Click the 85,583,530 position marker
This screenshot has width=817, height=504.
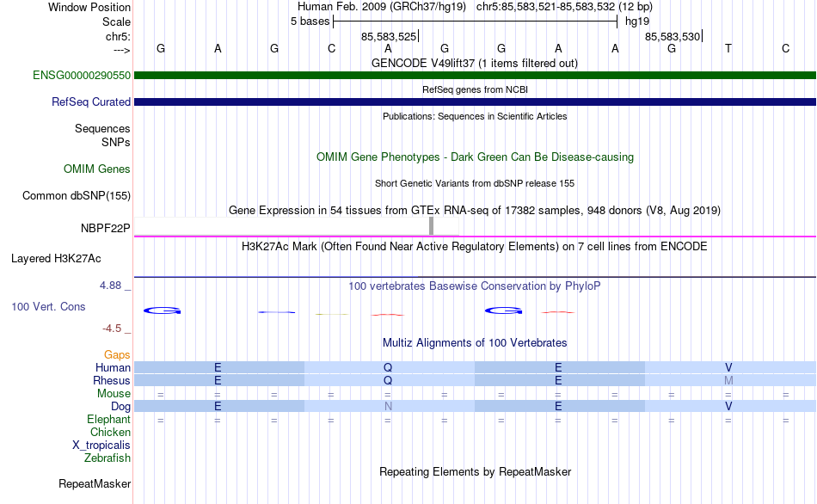[673, 36]
